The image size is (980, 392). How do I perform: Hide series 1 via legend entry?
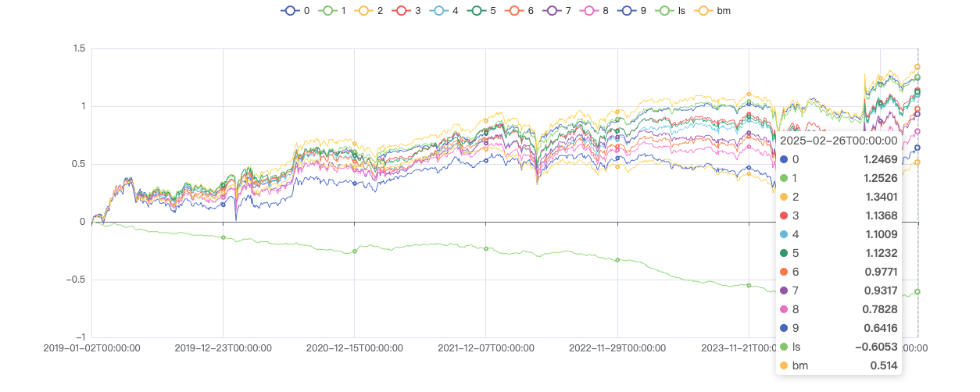pyautogui.click(x=328, y=11)
